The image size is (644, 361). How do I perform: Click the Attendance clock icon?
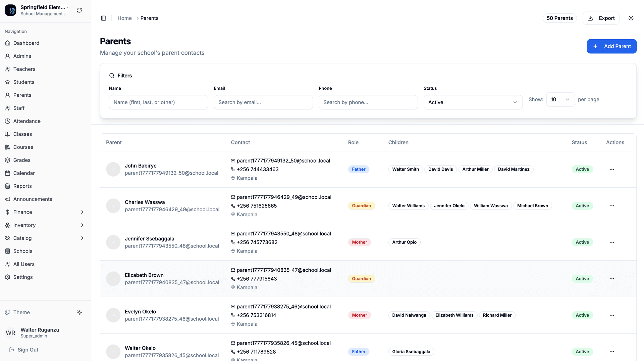pyautogui.click(x=8, y=121)
